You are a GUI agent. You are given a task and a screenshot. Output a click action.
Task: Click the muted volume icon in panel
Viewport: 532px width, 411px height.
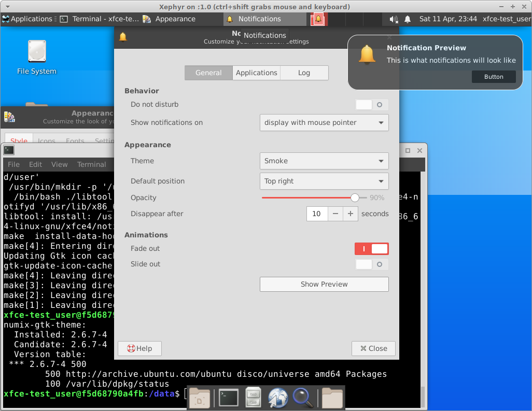[x=394, y=19]
